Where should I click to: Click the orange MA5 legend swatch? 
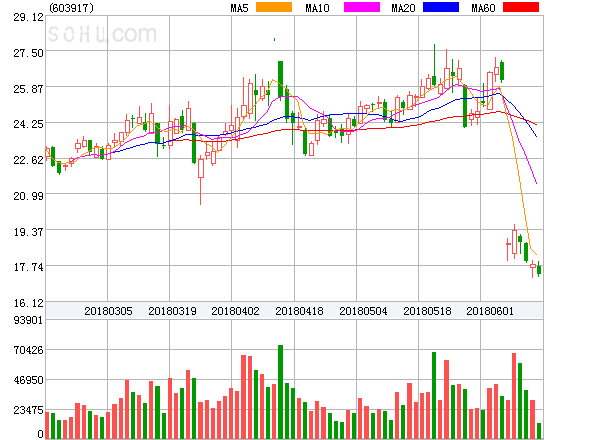(x=274, y=7)
